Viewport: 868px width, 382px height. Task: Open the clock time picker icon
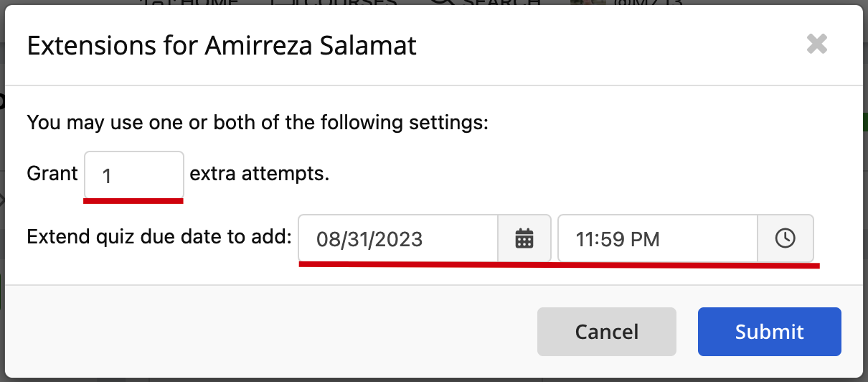point(786,238)
